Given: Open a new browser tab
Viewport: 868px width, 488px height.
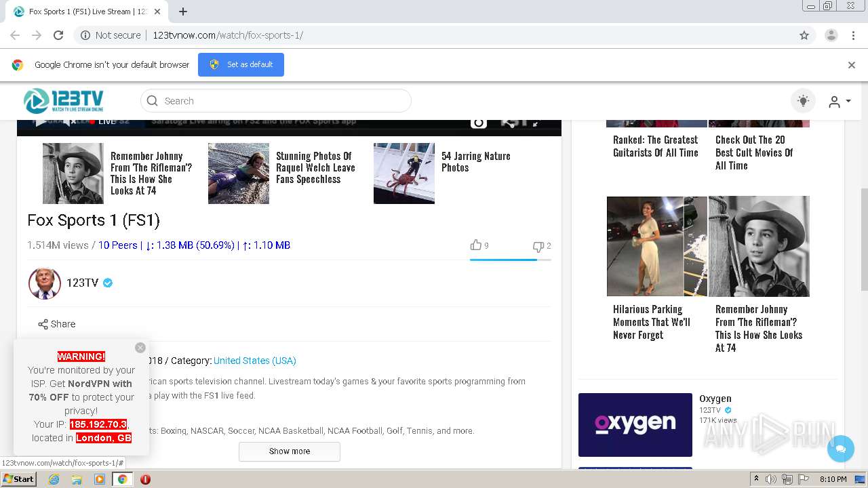Looking at the screenshot, I should point(183,12).
